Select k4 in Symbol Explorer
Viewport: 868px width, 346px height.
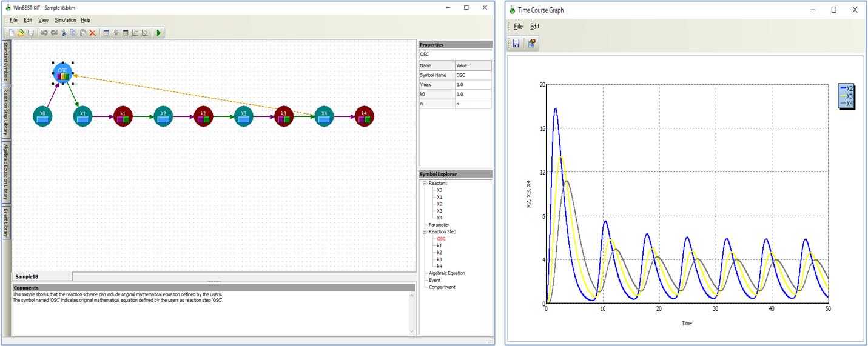point(439,266)
